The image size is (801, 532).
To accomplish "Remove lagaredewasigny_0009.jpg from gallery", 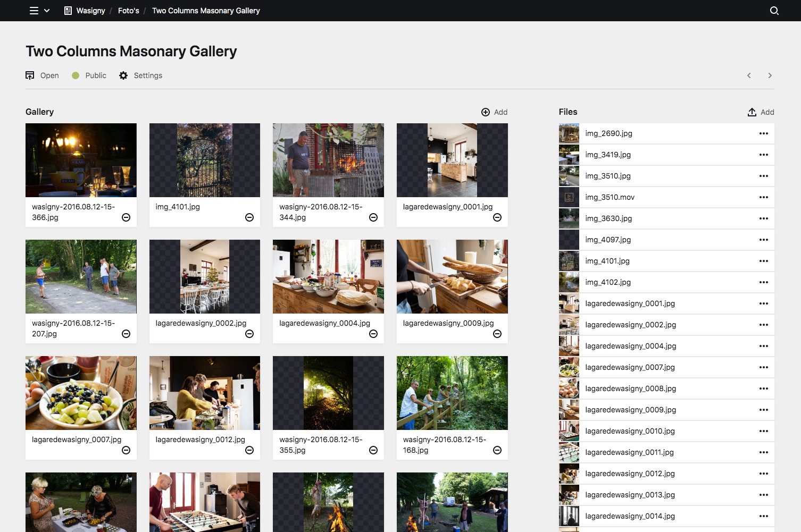I will coord(497,334).
